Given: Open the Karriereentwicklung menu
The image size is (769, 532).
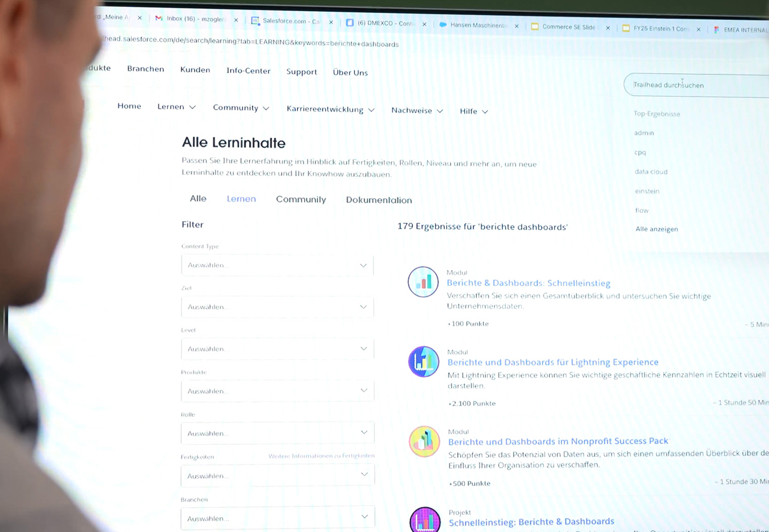Looking at the screenshot, I should [331, 109].
